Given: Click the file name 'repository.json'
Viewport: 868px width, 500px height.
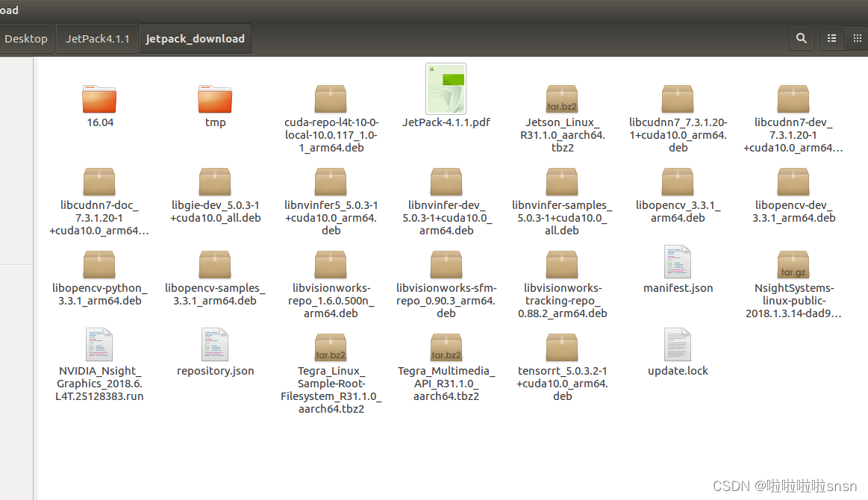Looking at the screenshot, I should pyautogui.click(x=216, y=371).
